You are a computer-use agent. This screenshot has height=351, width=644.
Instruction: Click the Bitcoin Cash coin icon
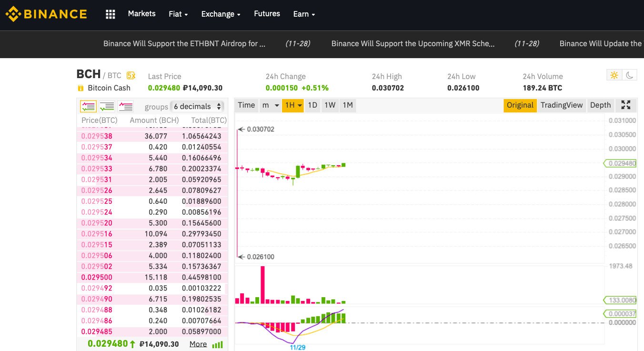click(80, 88)
